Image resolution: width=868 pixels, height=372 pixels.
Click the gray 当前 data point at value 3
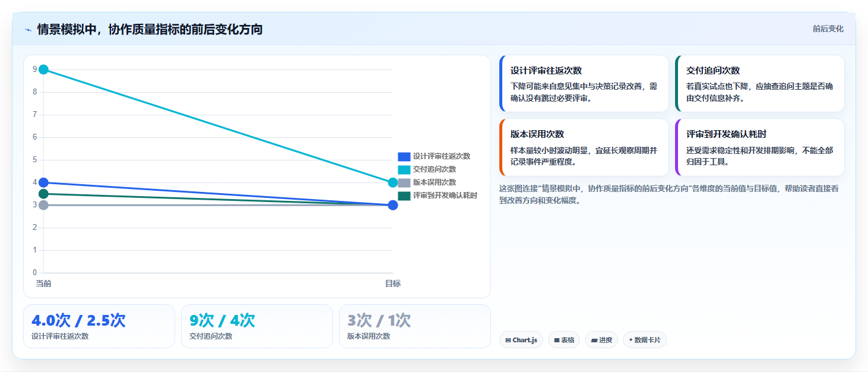(43, 205)
